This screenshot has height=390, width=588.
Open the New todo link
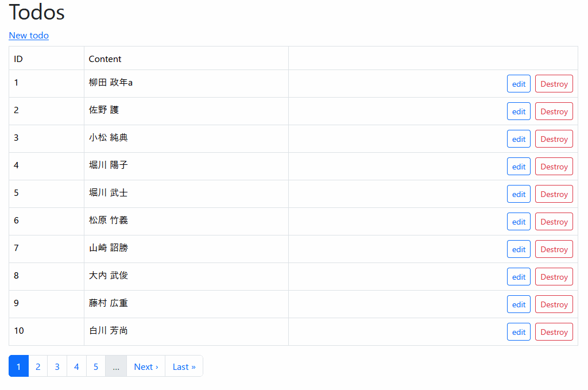(x=28, y=35)
